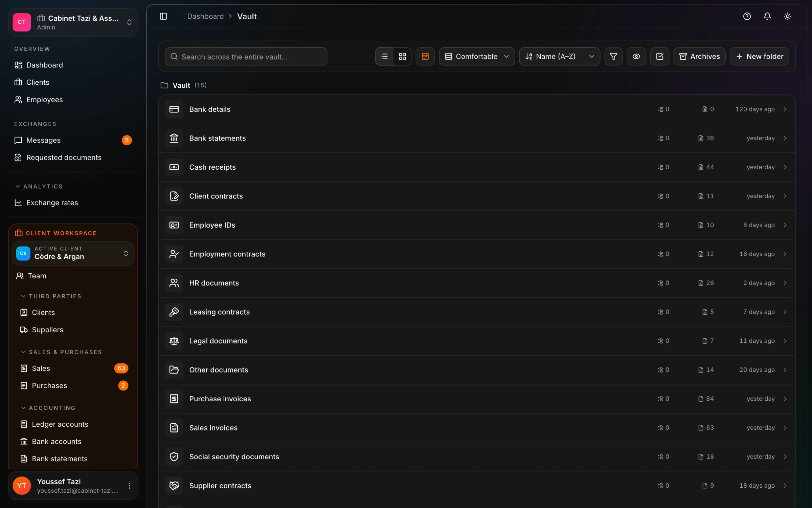Open the Archives button
This screenshot has width=812, height=508.
click(699, 57)
